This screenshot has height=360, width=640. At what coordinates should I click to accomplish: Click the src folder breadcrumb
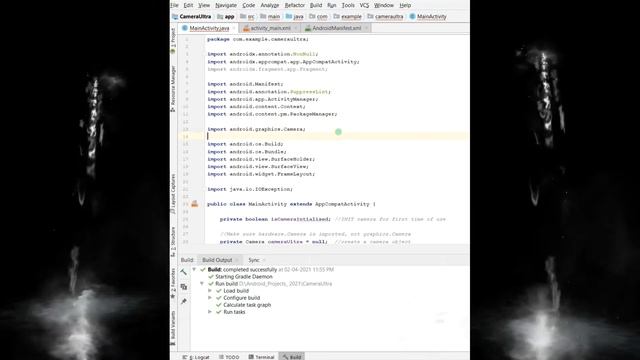(247, 17)
